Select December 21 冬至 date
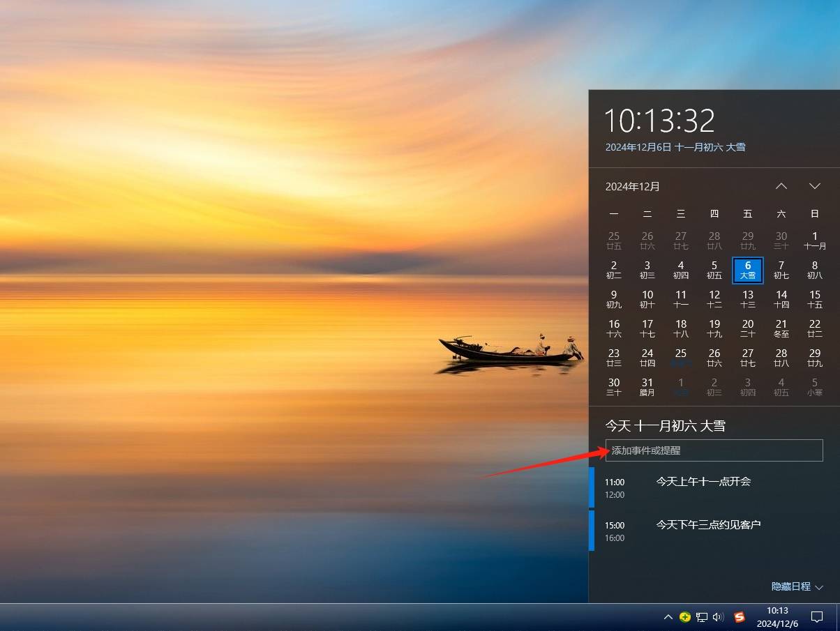 (781, 328)
